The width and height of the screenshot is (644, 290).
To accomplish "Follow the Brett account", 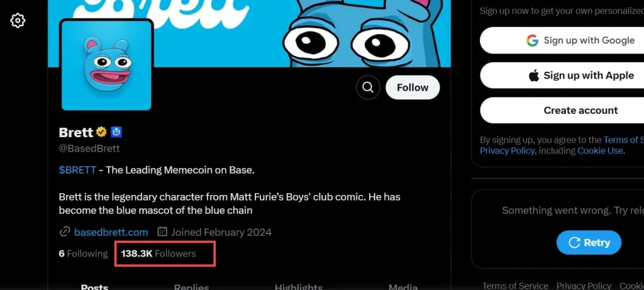I will click(x=413, y=87).
